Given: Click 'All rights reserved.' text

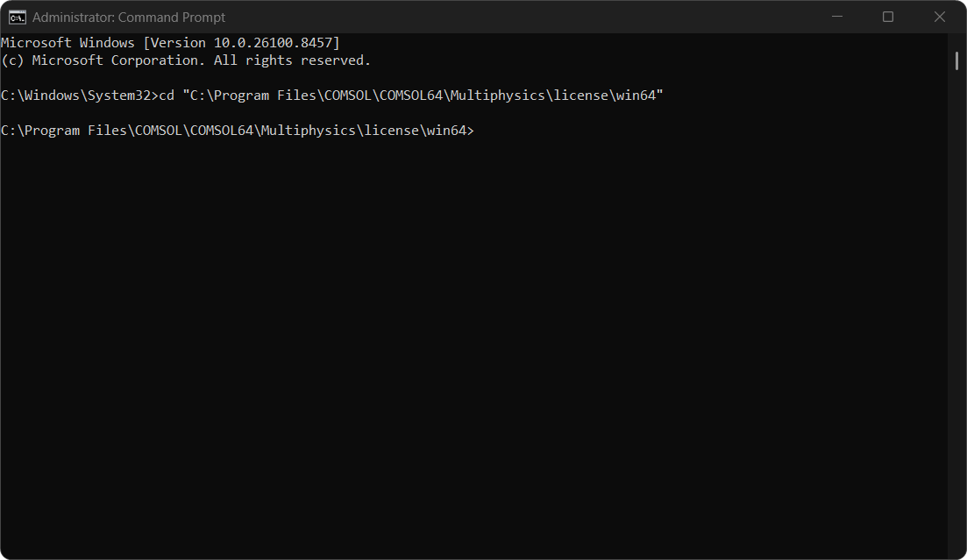Looking at the screenshot, I should 292,60.
